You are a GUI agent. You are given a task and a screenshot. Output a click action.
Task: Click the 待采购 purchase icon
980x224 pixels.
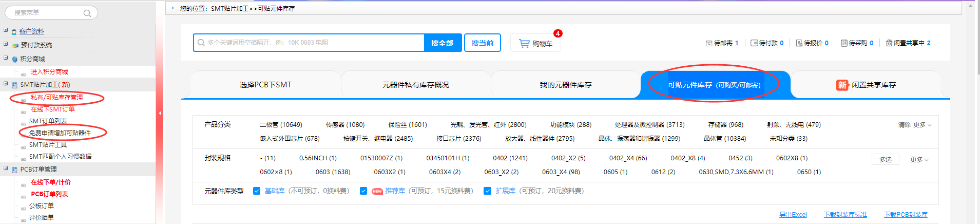(844, 43)
